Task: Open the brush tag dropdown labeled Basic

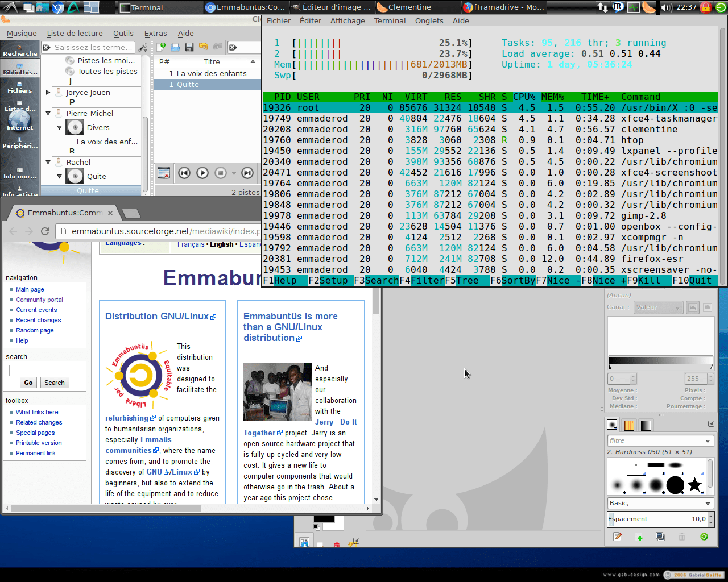Action: click(660, 503)
